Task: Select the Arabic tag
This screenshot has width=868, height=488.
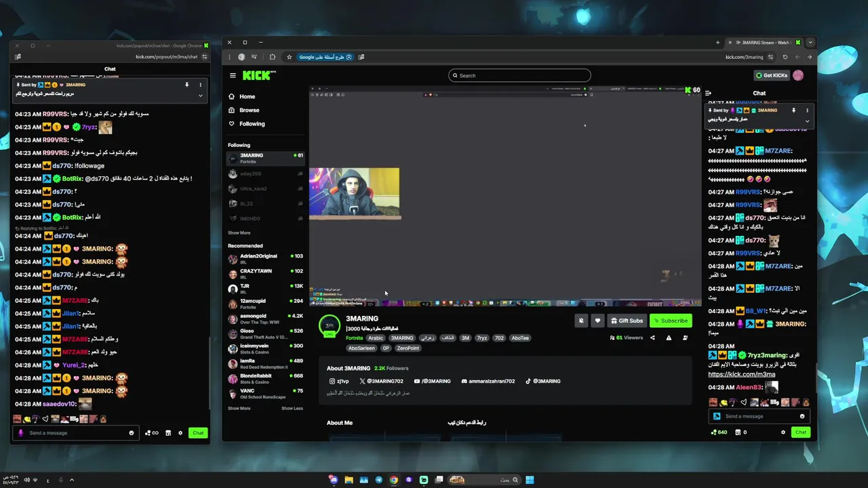Action: (376, 338)
